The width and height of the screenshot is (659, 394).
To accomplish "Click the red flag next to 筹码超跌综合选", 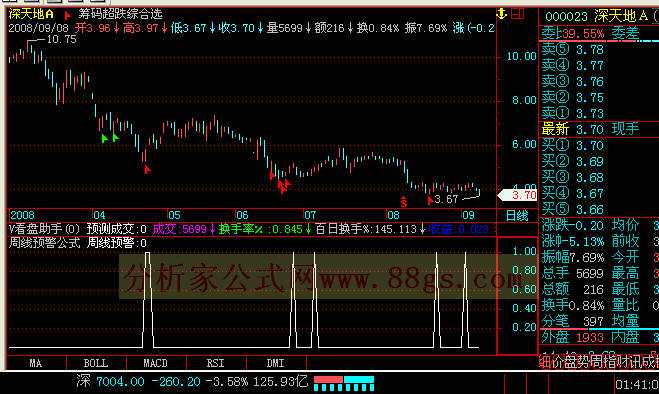I will (68, 15).
